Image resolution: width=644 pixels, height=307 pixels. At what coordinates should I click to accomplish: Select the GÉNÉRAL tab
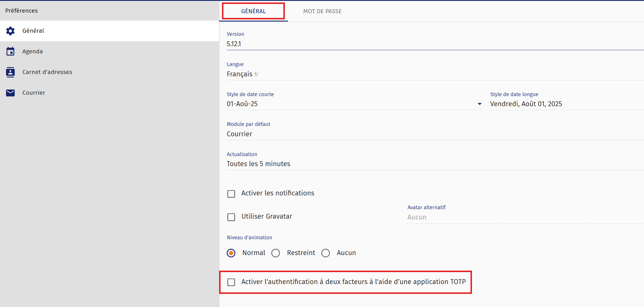pos(253,11)
